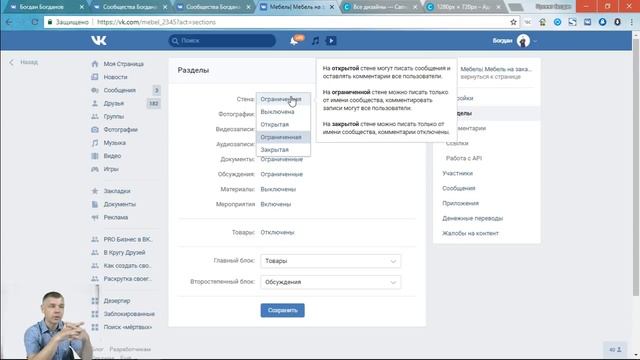Click the browser address bar URL

156,22
